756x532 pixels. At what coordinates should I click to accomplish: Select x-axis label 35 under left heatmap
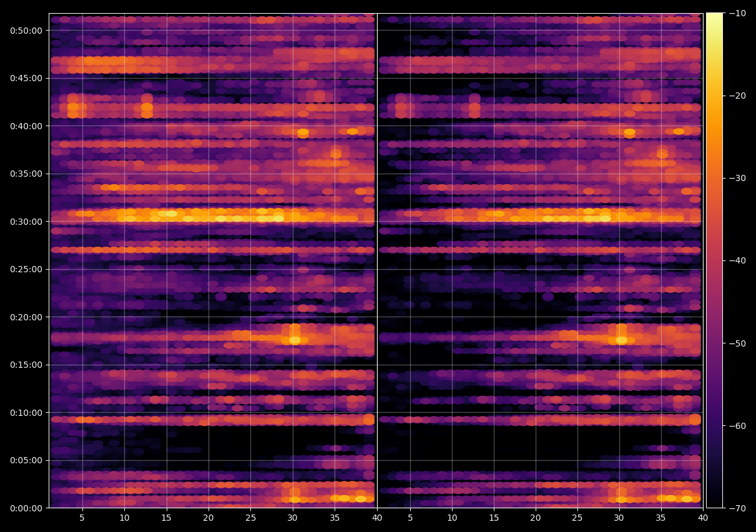[335, 518]
